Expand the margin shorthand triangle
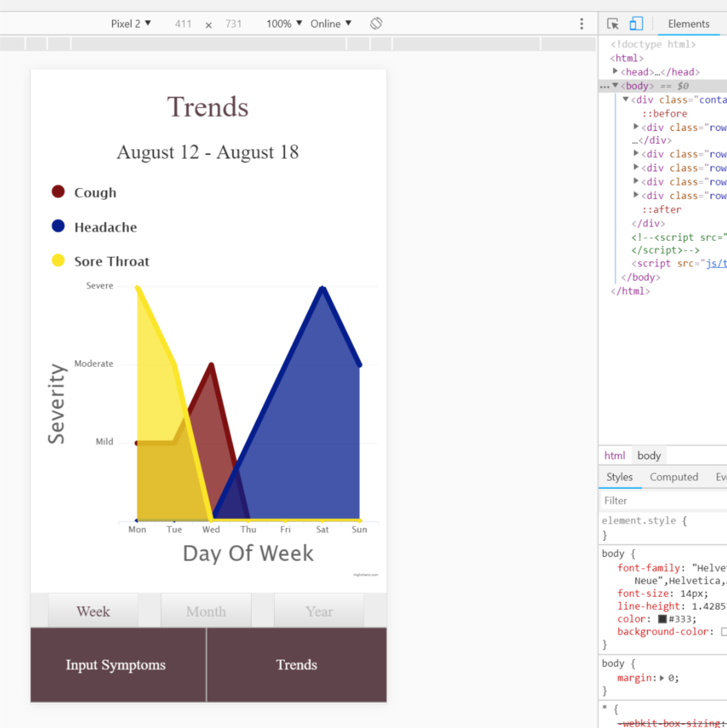 662,678
